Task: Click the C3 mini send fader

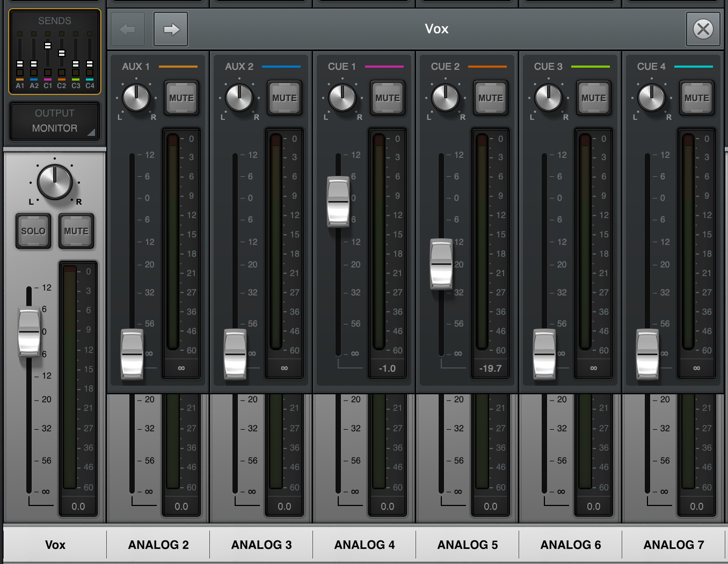Action: click(x=76, y=64)
